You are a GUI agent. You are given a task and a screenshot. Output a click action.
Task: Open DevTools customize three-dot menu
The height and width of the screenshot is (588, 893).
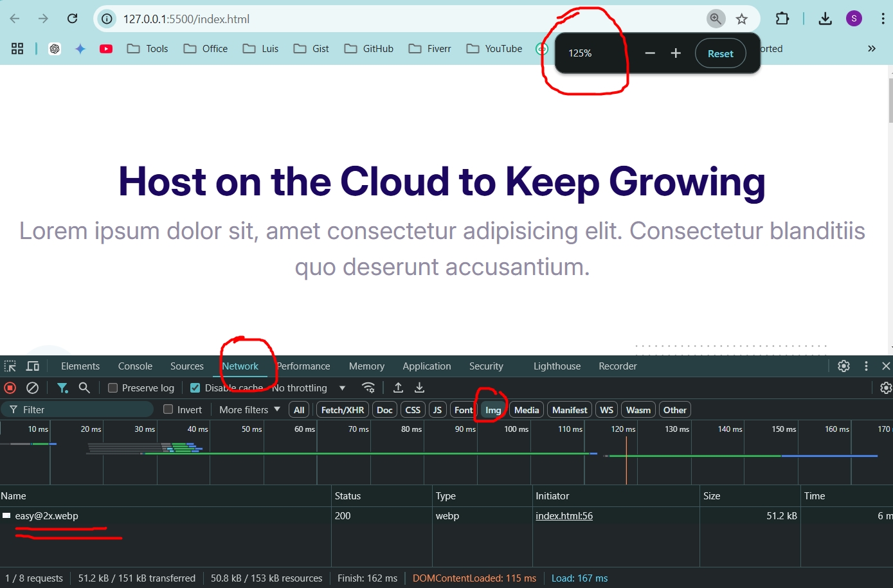(x=866, y=366)
